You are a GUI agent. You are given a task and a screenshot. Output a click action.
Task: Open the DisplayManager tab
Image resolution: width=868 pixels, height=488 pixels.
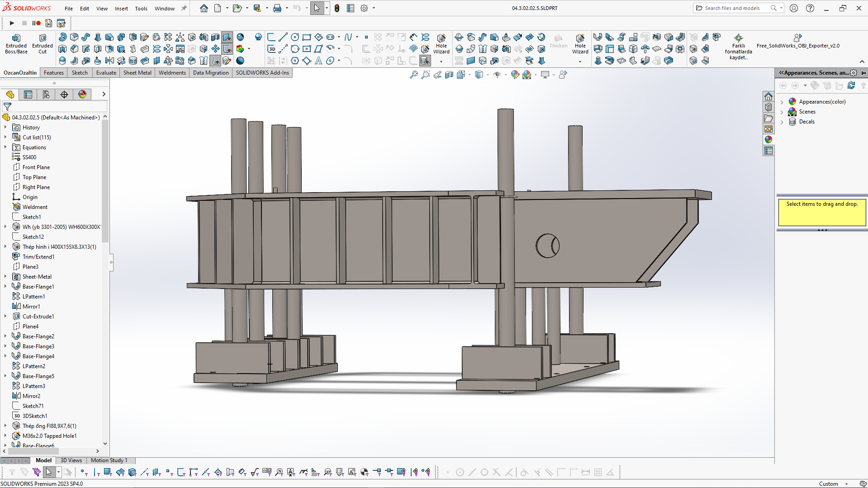point(82,94)
